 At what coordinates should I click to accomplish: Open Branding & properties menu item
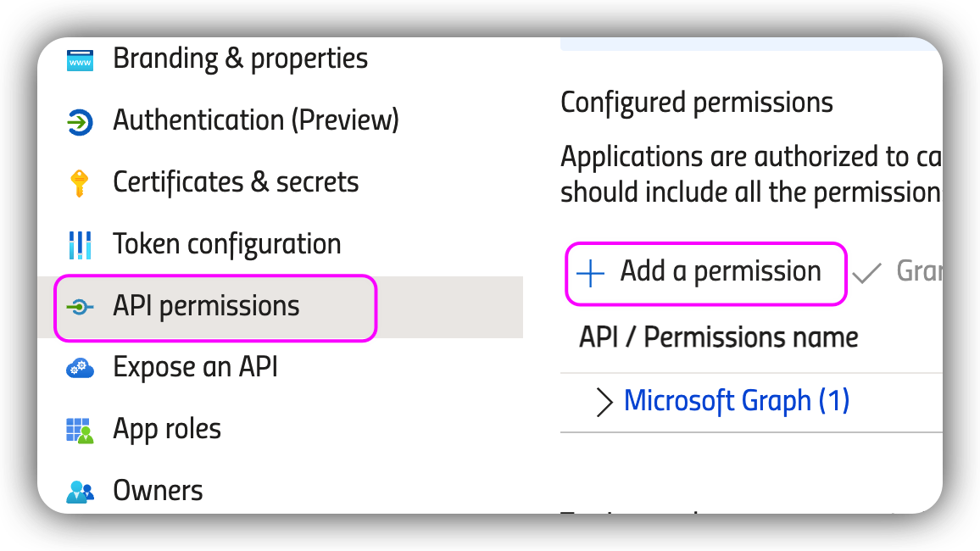240,59
